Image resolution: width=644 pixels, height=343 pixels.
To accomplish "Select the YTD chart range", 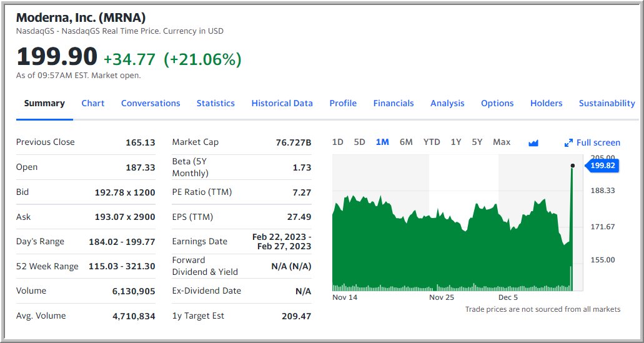I will (x=432, y=142).
